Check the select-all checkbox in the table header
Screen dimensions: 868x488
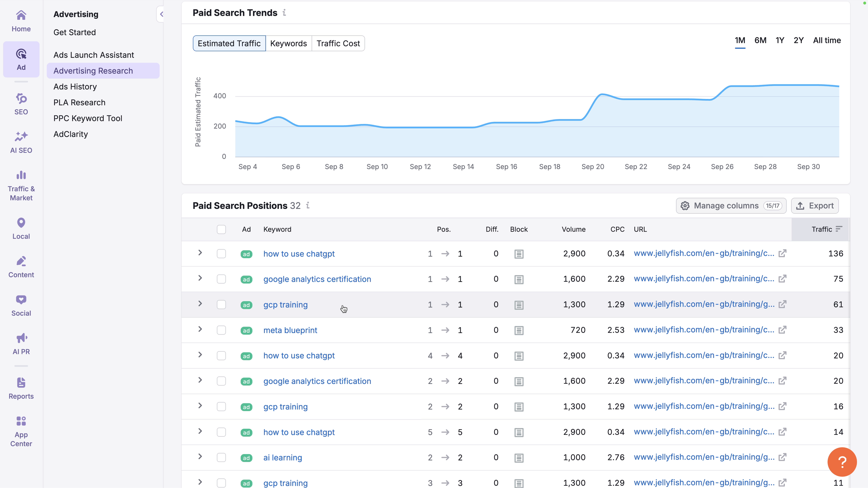pyautogui.click(x=221, y=230)
